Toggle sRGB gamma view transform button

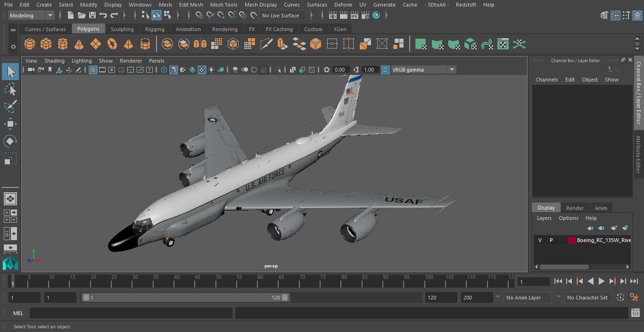click(385, 70)
